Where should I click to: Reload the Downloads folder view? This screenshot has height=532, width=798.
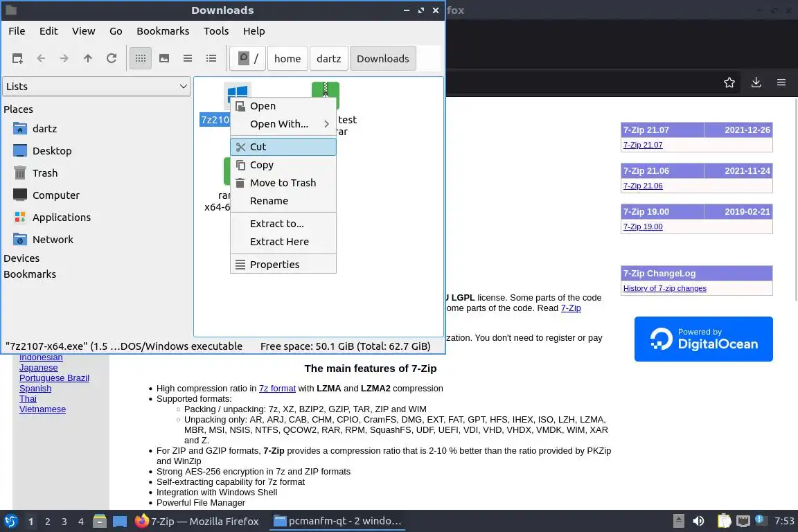point(112,59)
